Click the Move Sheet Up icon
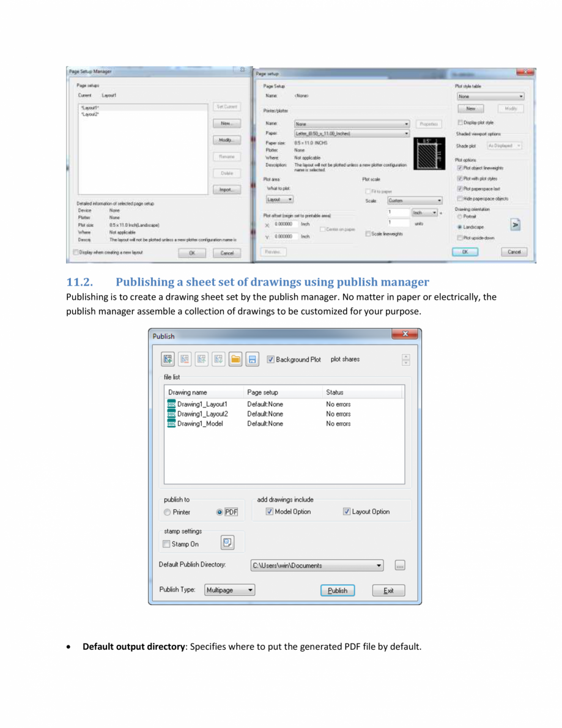The image size is (562, 728). coord(201,359)
